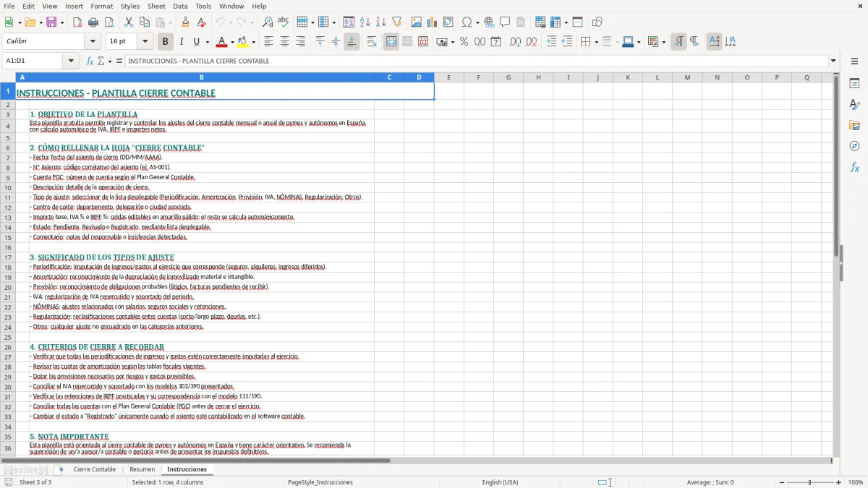The width and height of the screenshot is (868, 488).
Task: Select column header K
Action: pos(627,77)
